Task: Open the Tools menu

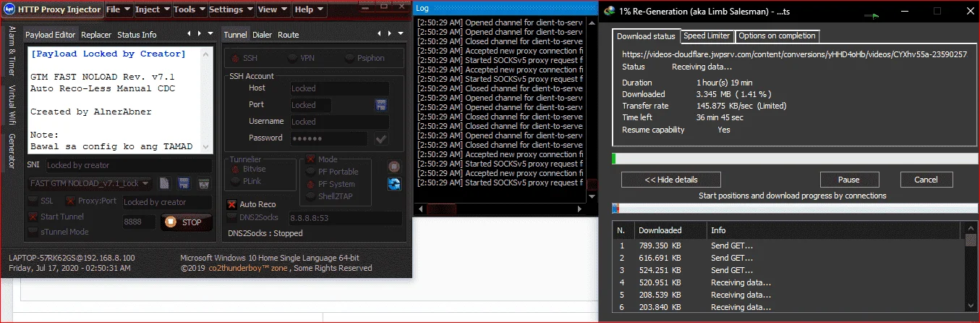Action: pyautogui.click(x=189, y=9)
